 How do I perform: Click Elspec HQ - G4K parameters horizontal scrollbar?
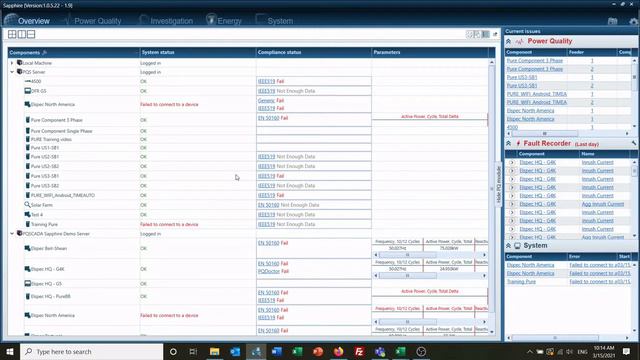coord(408,276)
